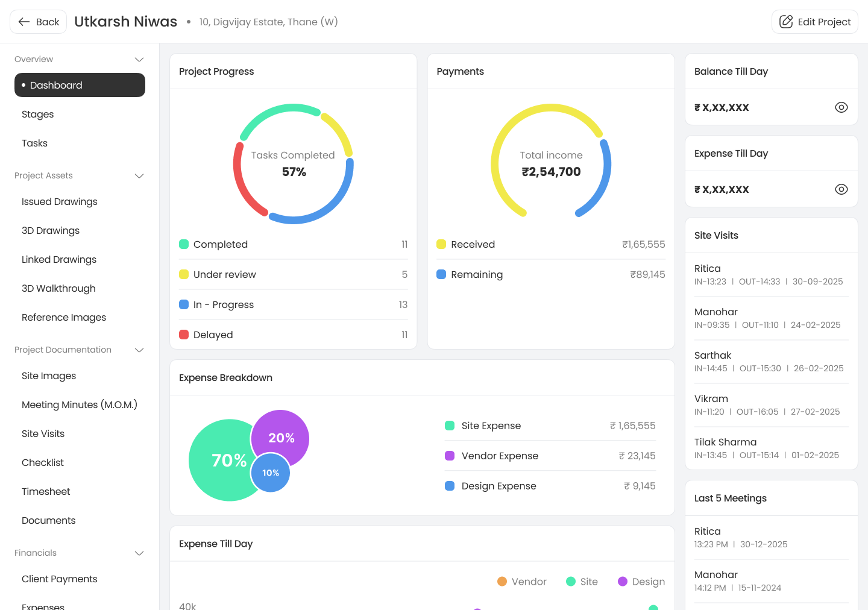Collapse the Project Assets section

139,176
